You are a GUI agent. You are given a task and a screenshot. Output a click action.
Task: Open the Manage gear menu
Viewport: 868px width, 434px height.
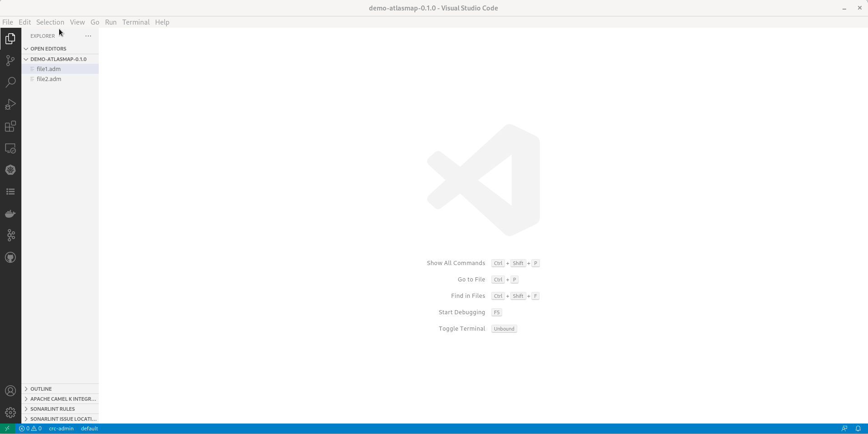[x=10, y=412]
